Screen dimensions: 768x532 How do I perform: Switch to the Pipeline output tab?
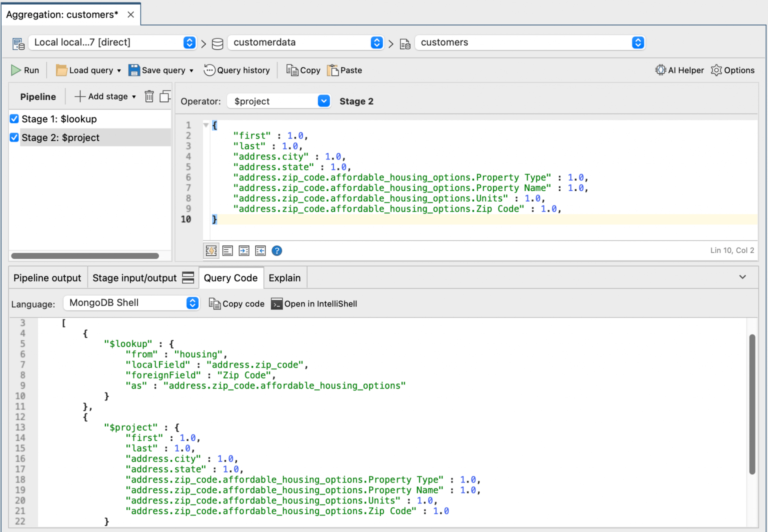point(47,277)
